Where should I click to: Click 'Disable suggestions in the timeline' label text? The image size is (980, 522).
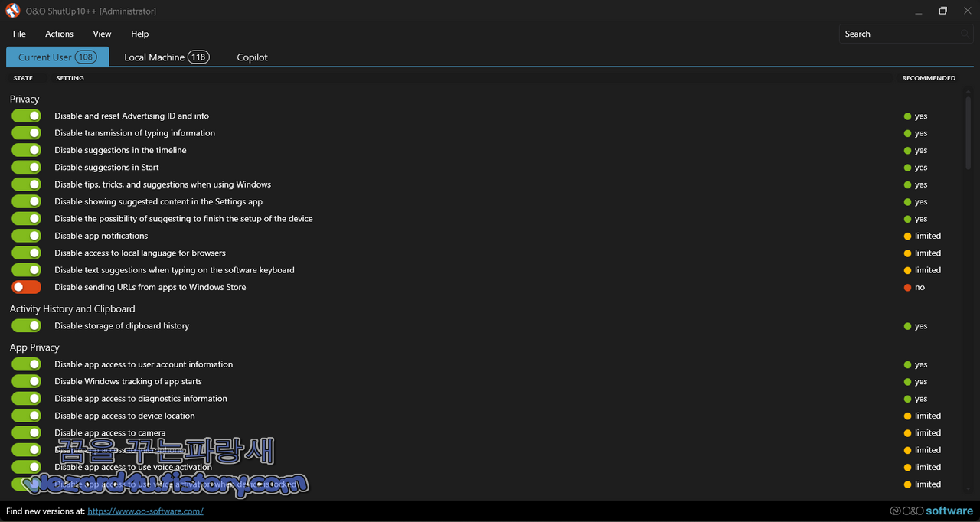tap(120, 150)
